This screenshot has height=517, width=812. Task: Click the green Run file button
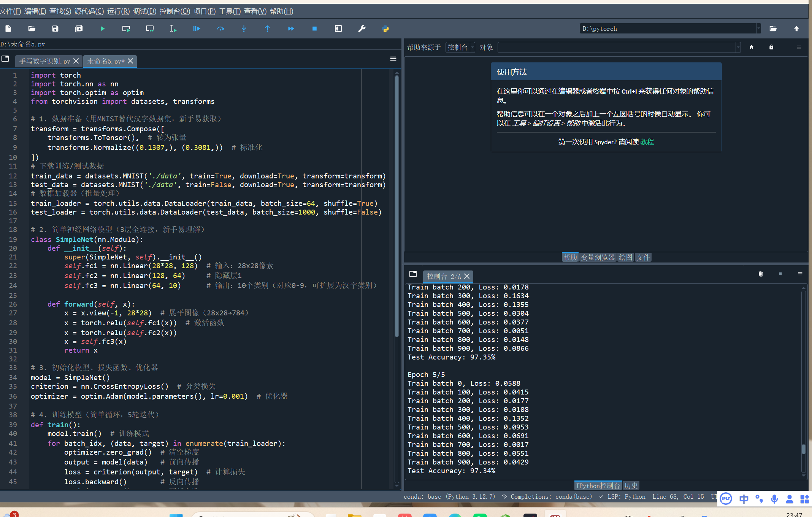coord(103,29)
